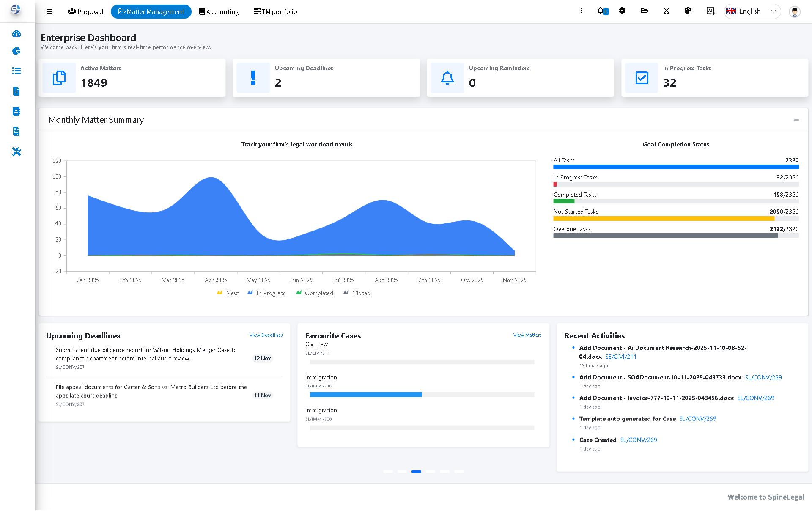Open the Accounting menu
This screenshot has height=511, width=812.
tap(219, 11)
